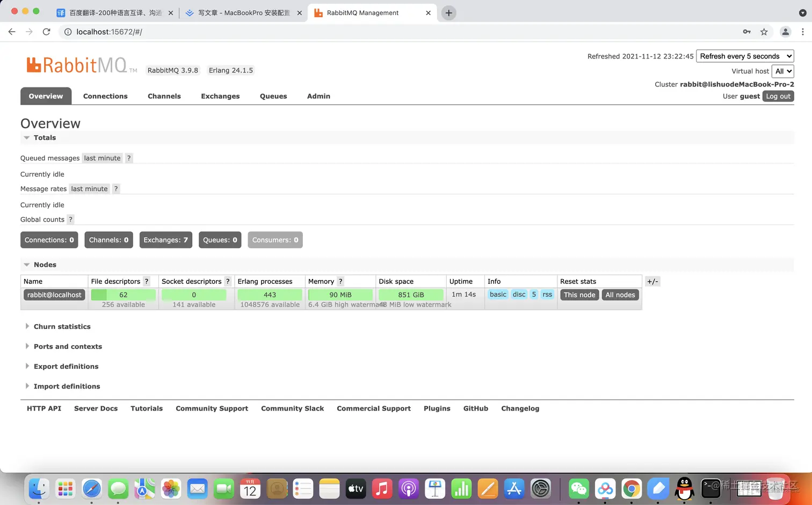The image size is (812, 505).
Task: Click the Exchanges: 7 count button
Action: pos(165,240)
